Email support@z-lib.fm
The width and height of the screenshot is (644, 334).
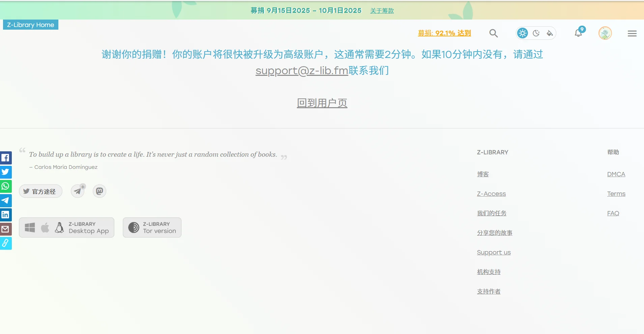point(302,71)
